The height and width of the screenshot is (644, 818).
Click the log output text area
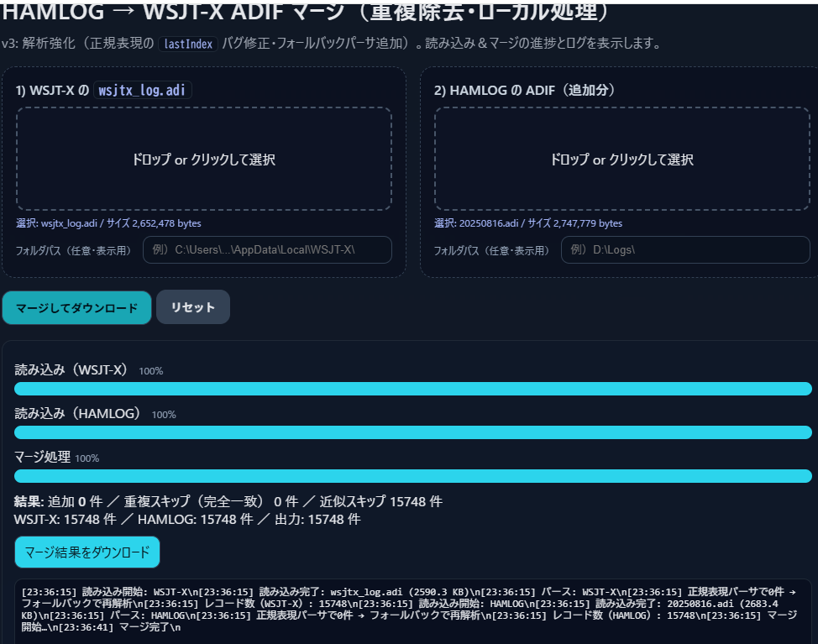(x=413, y=611)
